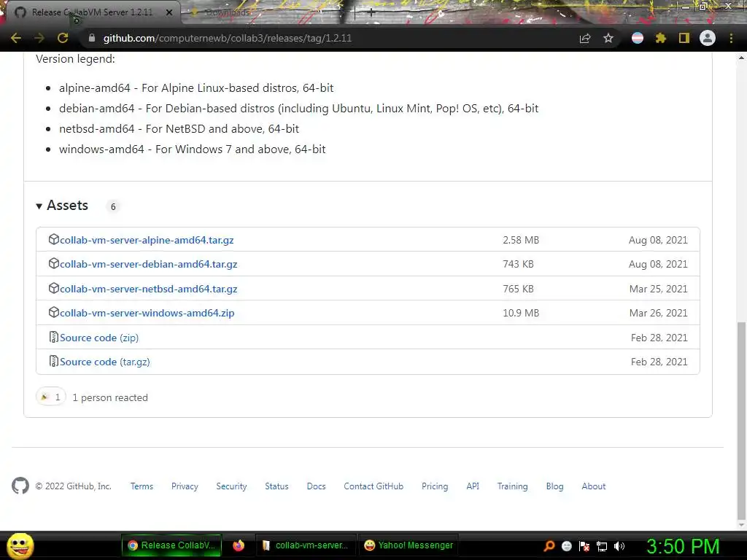Open the Training footer link
This screenshot has height=560, width=747.
click(x=513, y=486)
